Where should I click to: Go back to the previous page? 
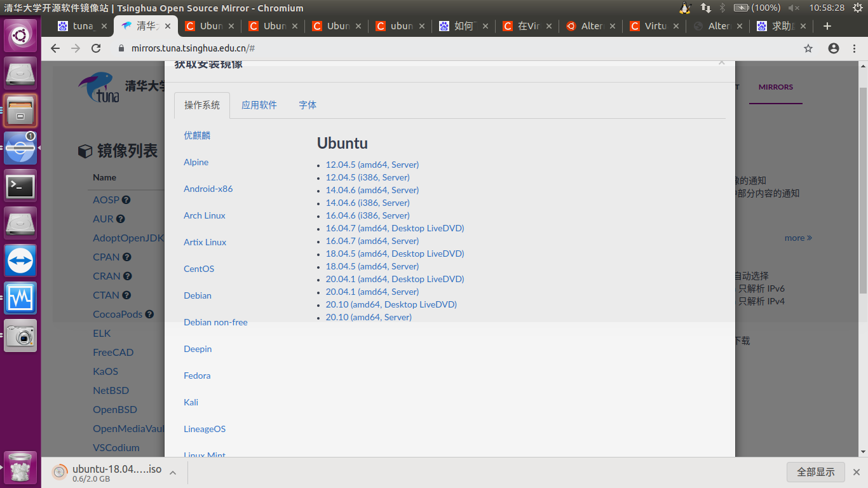coord(55,48)
